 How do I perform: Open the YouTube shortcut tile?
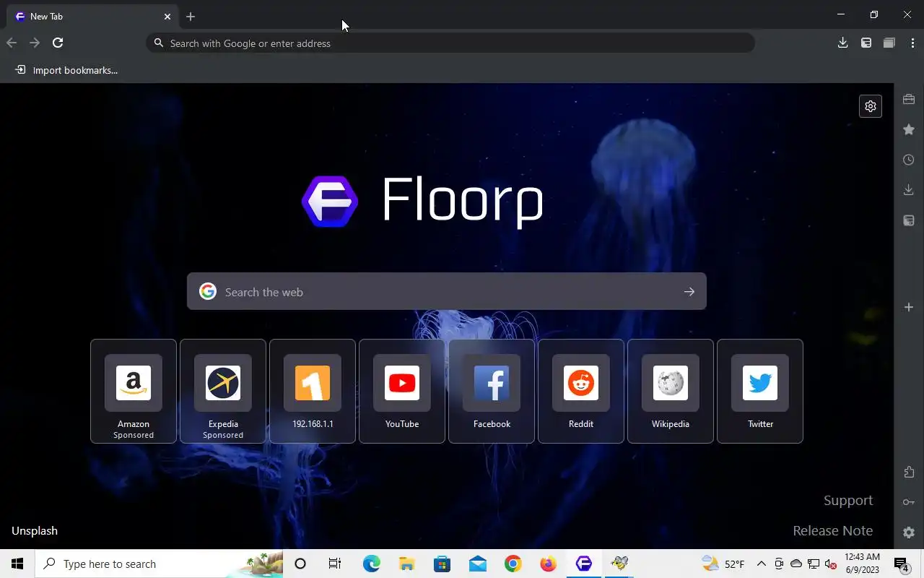(x=402, y=391)
